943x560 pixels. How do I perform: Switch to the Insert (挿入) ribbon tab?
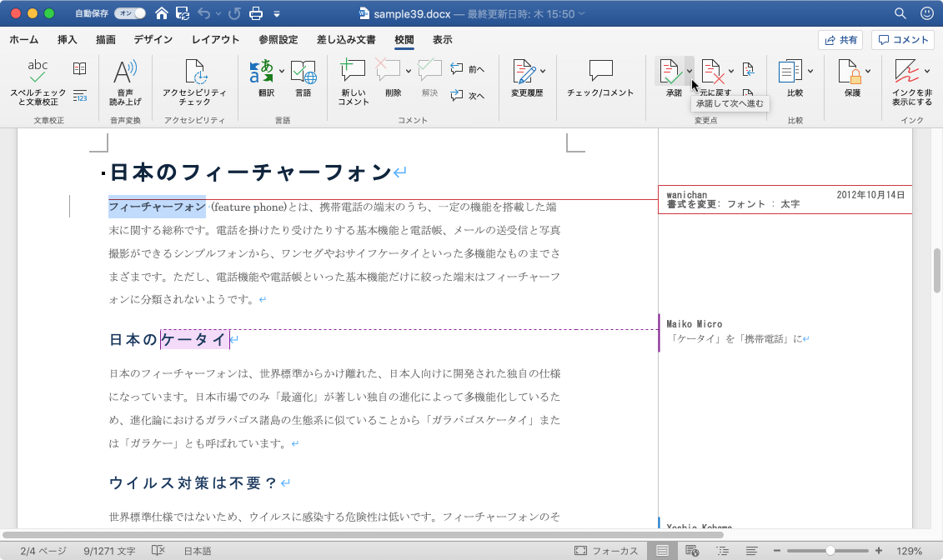[x=68, y=40]
